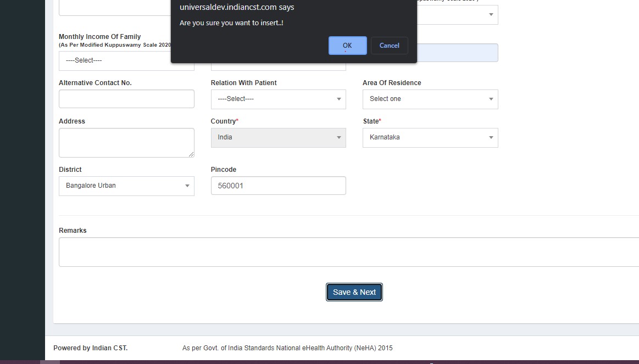Click the Save & Next button
Viewport: 639px width, 364px height.
pyautogui.click(x=354, y=292)
